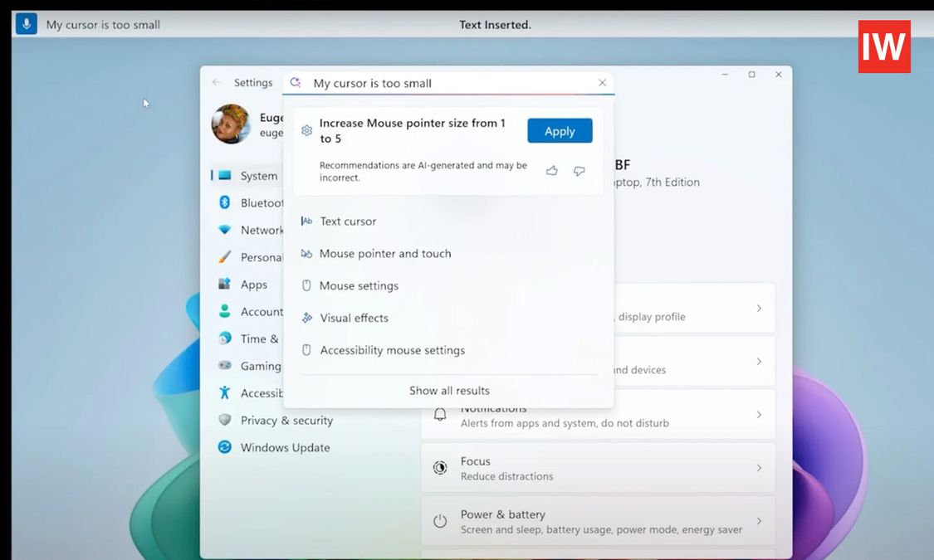Click the Text cursor icon in search results
Viewport: 934px width, 560px height.
(307, 220)
